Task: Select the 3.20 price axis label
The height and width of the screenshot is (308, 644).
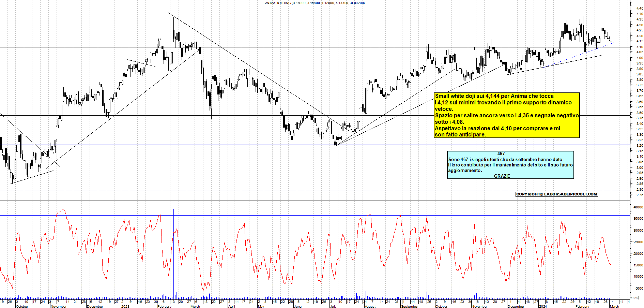Action: pyautogui.click(x=639, y=145)
